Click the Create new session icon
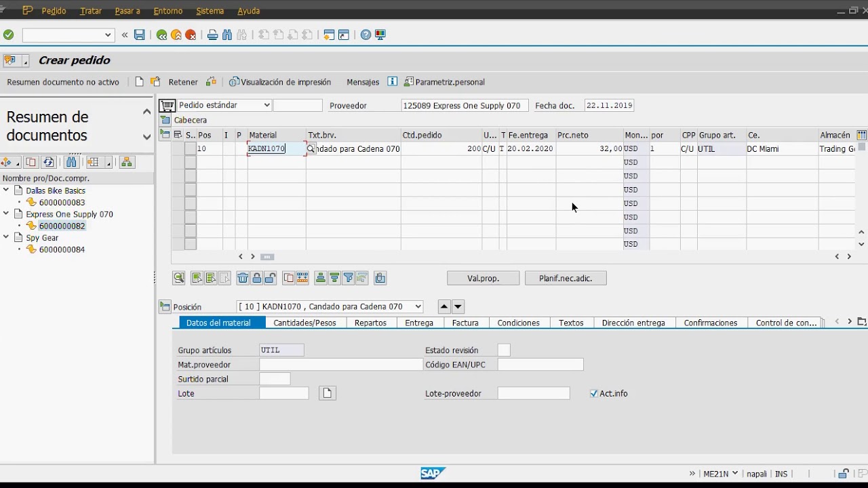Viewport: 868px width, 488px height. pos(329,35)
